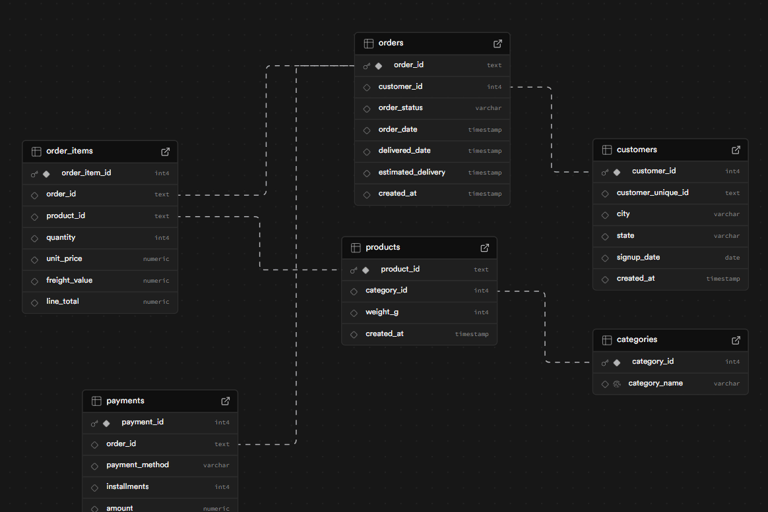The height and width of the screenshot is (512, 768).
Task: Select the categories table title
Action: [637, 340]
